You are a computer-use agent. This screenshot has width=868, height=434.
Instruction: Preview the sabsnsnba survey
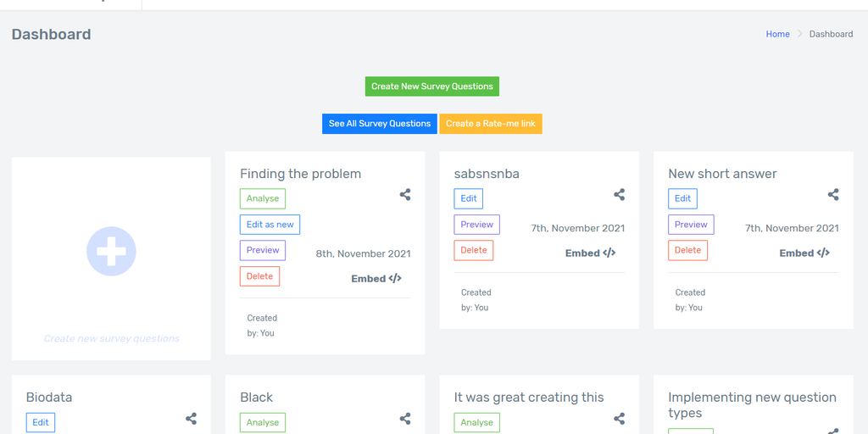click(x=477, y=225)
